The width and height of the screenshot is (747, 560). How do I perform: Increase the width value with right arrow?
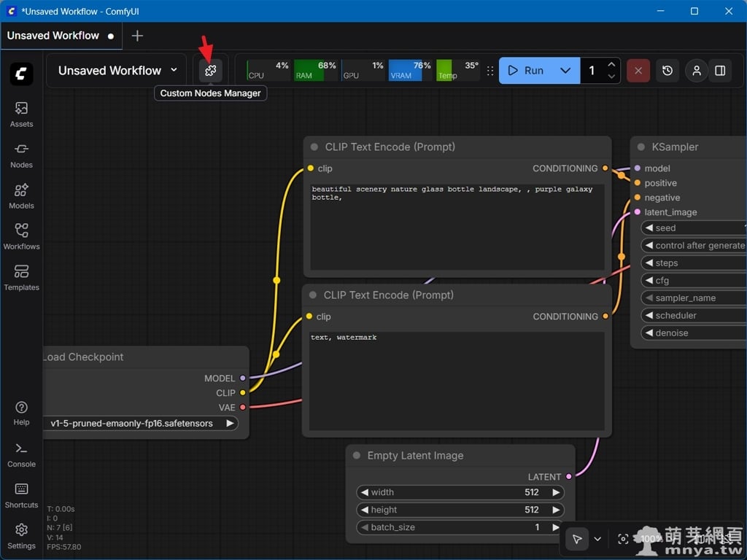(556, 492)
